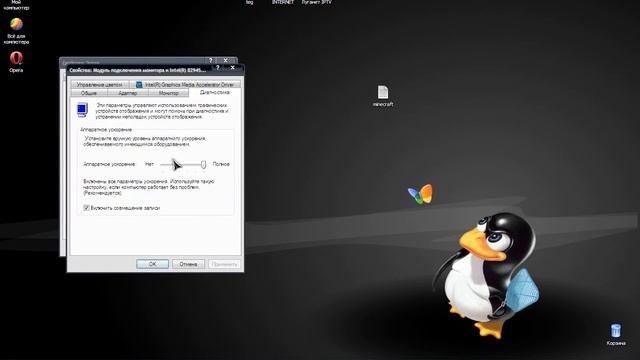Click the 'INTERNET' desktop shortcut label

click(x=283, y=2)
